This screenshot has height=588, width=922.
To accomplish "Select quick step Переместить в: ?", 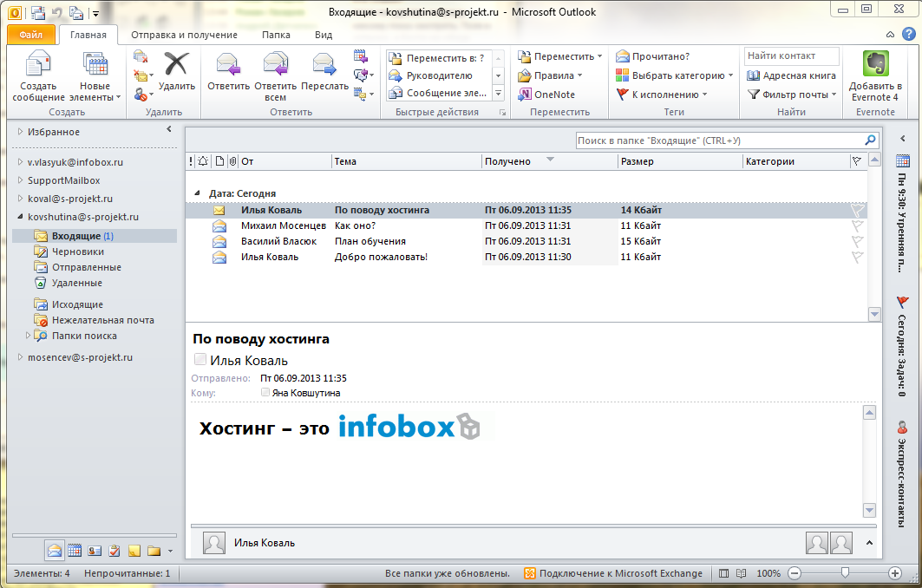I will 437,58.
